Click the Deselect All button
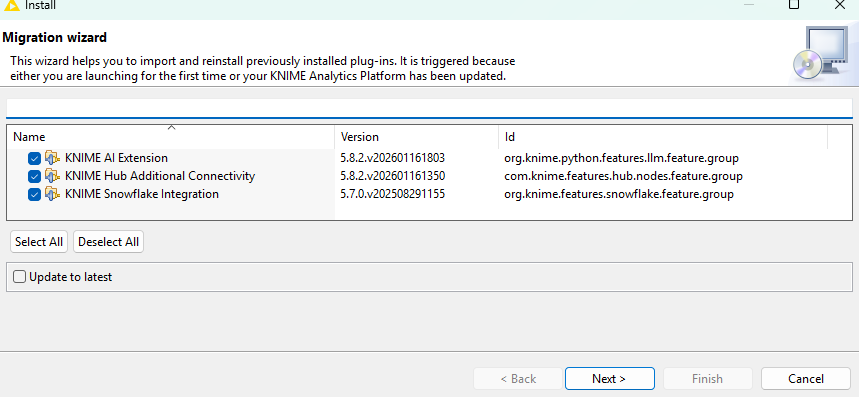 108,242
